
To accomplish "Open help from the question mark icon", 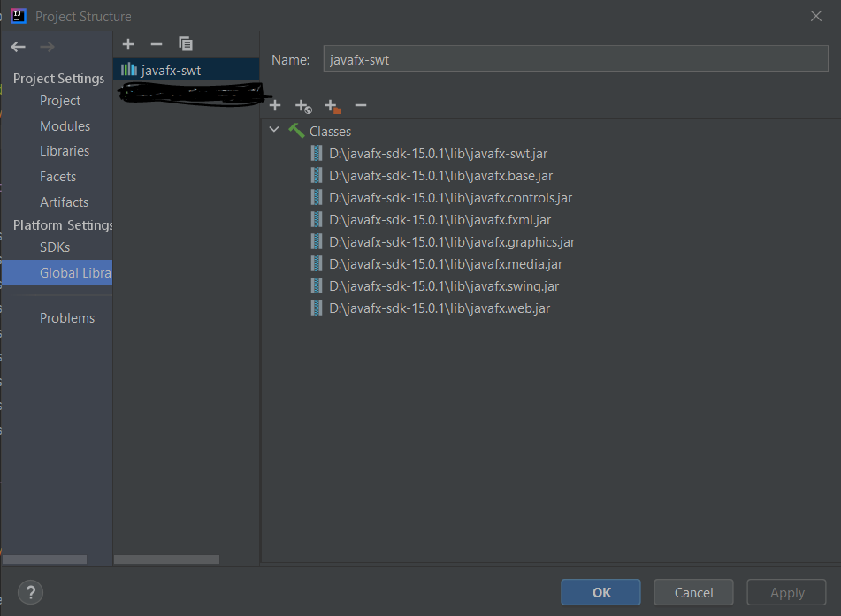I will 30,592.
